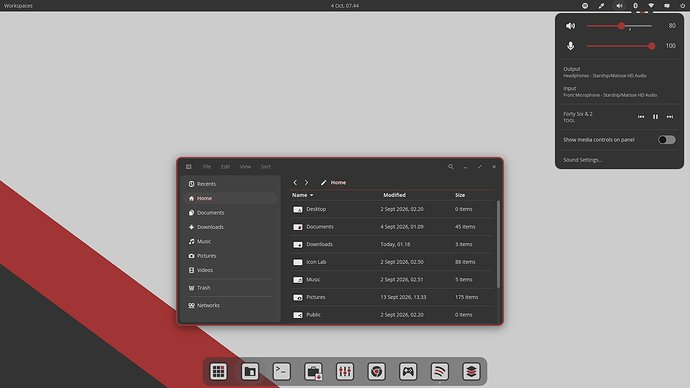Open the Wi-Fi network indicator

[651, 6]
